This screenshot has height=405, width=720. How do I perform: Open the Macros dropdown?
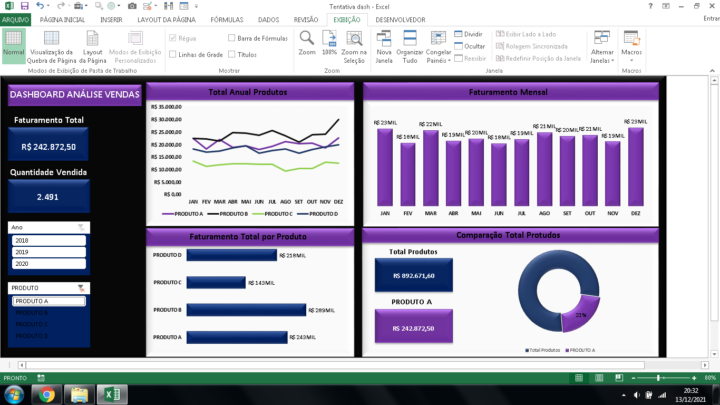click(x=631, y=45)
